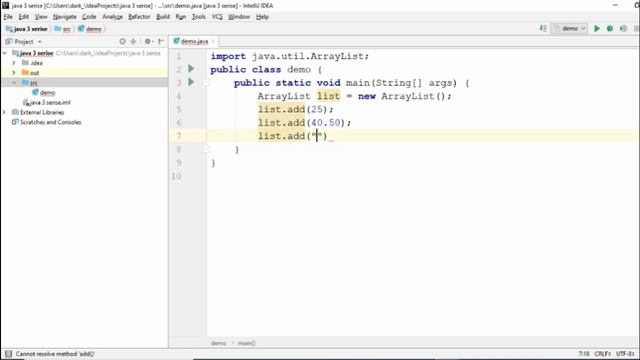Click src breadcrumb in navigation bar
The image size is (640, 360).
pos(63,29)
